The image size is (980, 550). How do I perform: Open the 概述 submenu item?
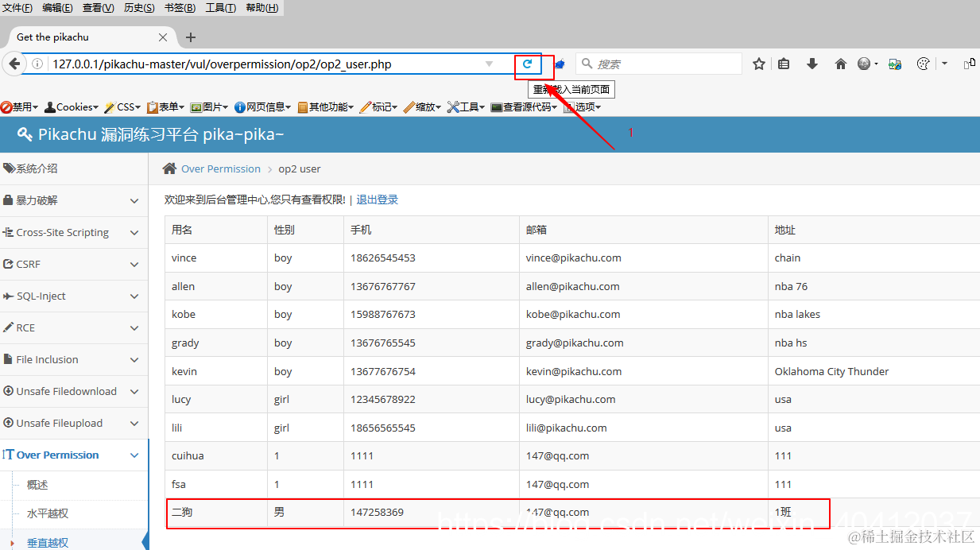[x=38, y=485]
